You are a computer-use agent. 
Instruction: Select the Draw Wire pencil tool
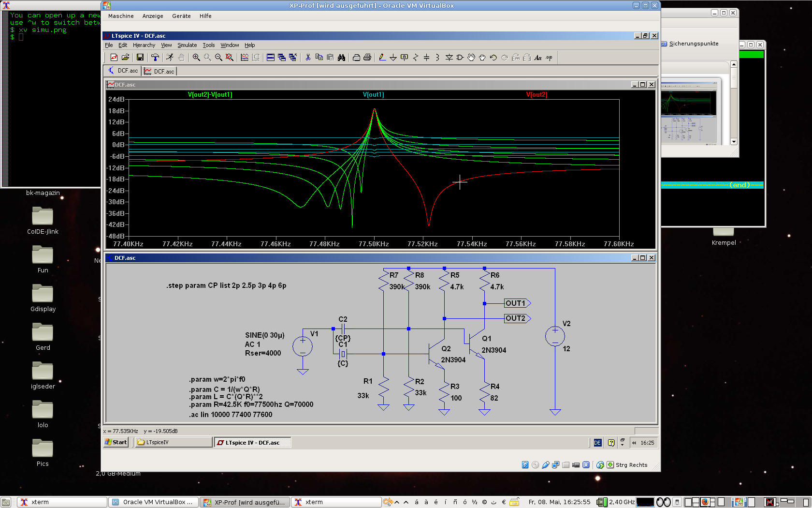(382, 58)
